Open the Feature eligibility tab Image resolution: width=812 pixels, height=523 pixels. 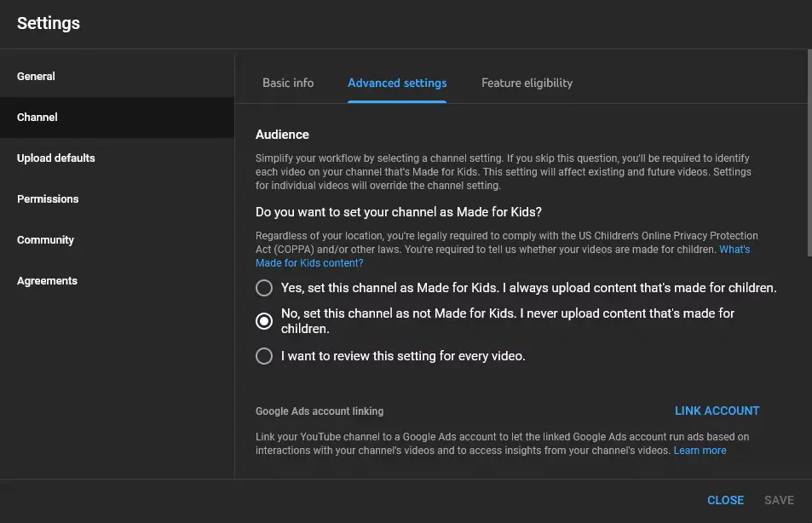[527, 83]
